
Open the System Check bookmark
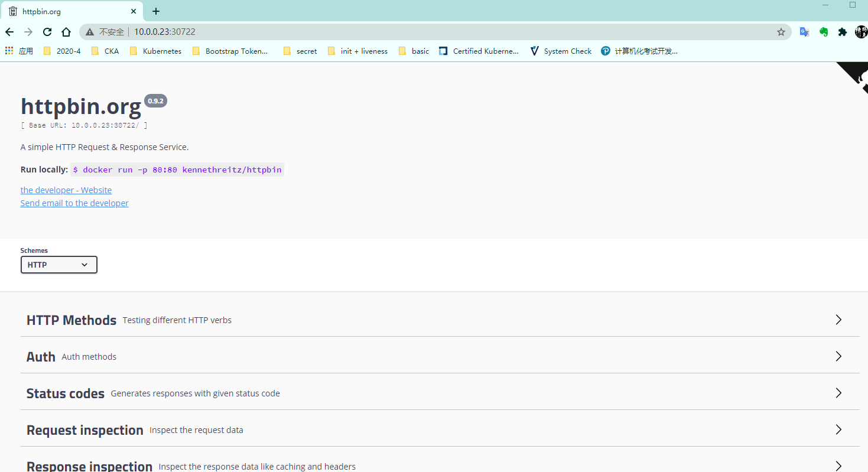point(561,51)
